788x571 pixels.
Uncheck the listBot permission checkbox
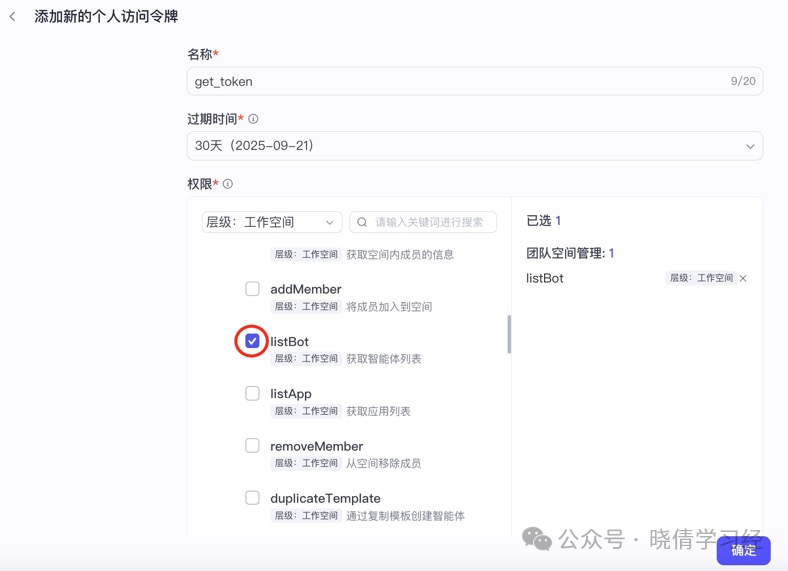[252, 341]
